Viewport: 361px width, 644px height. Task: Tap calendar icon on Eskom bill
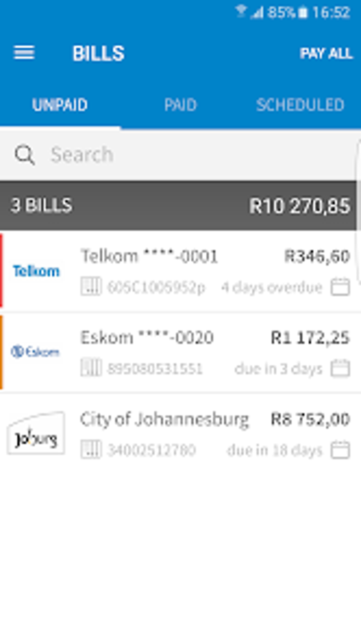(x=340, y=368)
